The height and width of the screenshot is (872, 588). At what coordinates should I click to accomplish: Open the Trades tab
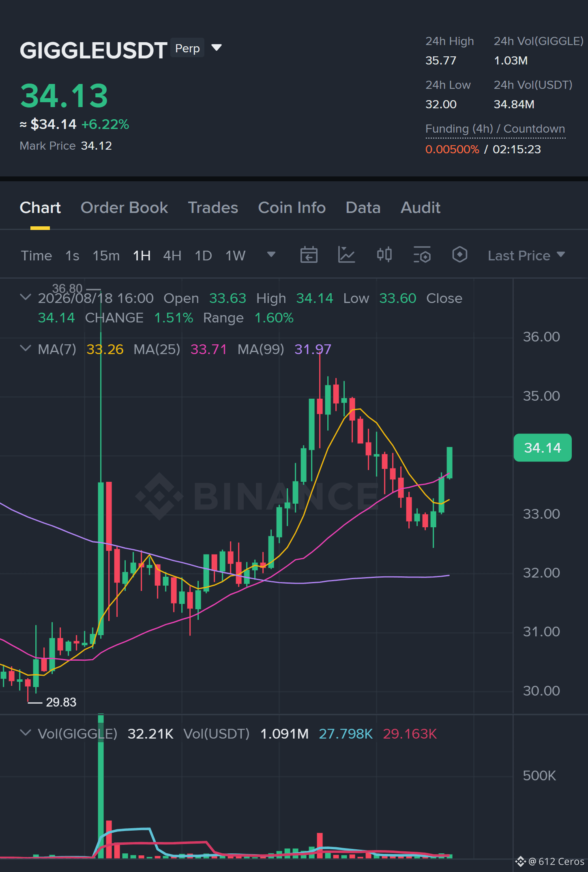point(213,208)
